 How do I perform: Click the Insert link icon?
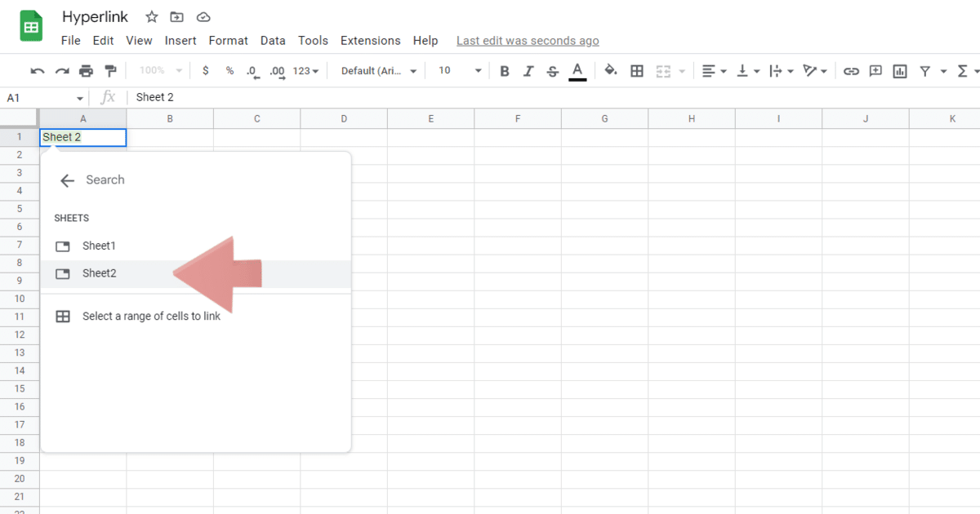click(x=852, y=71)
